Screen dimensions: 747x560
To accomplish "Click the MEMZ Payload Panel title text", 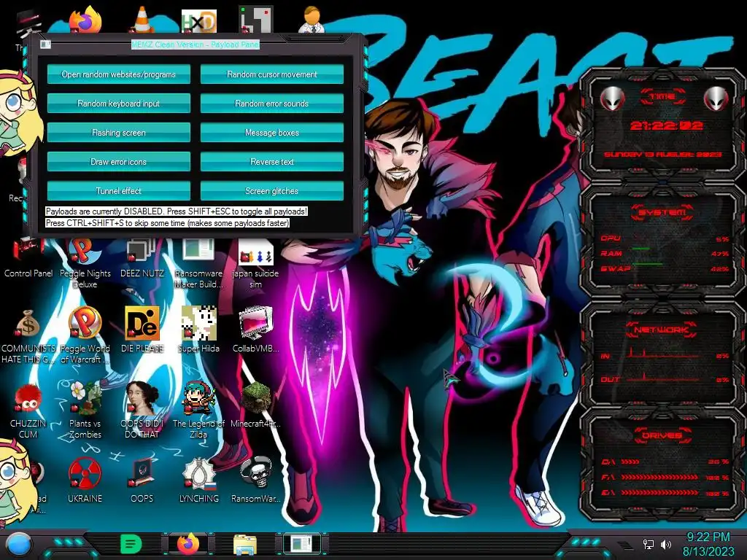I will tap(196, 44).
